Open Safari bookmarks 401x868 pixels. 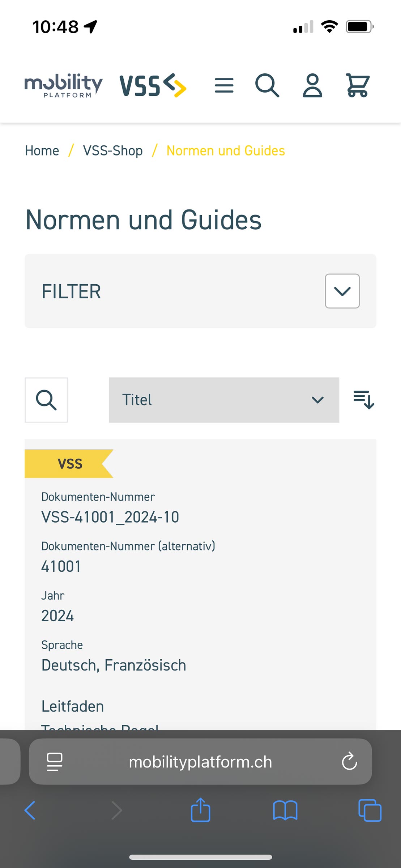point(285,810)
